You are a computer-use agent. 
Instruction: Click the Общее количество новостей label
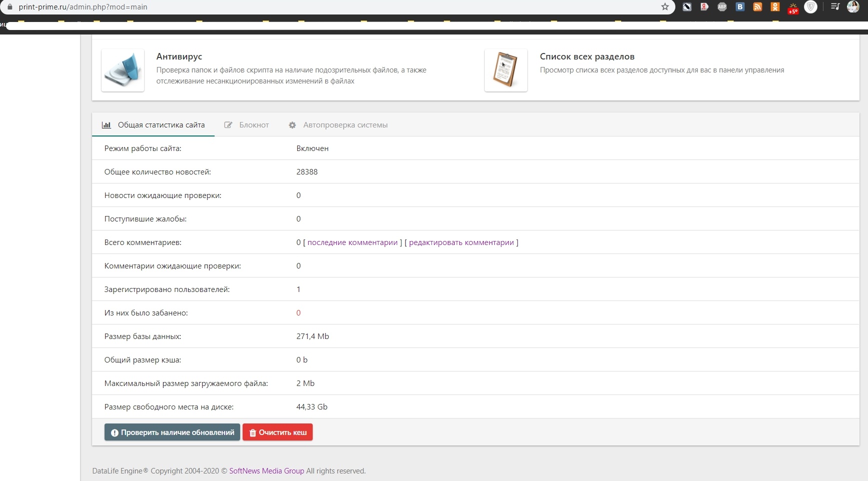158,172
